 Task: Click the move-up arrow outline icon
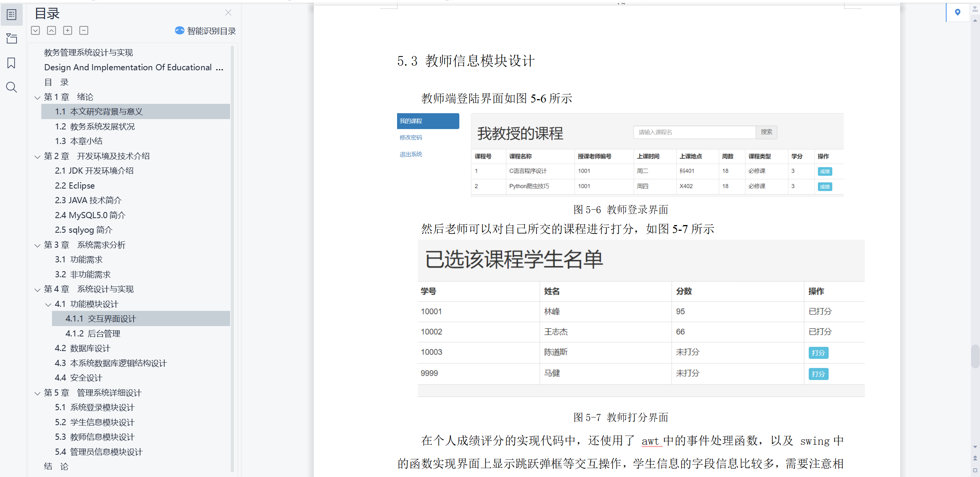click(x=51, y=30)
